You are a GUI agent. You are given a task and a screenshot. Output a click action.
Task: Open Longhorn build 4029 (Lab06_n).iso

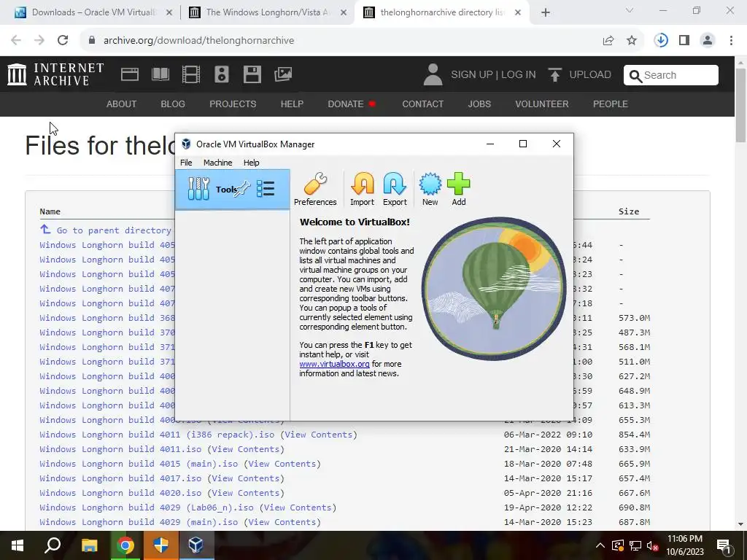147,507
